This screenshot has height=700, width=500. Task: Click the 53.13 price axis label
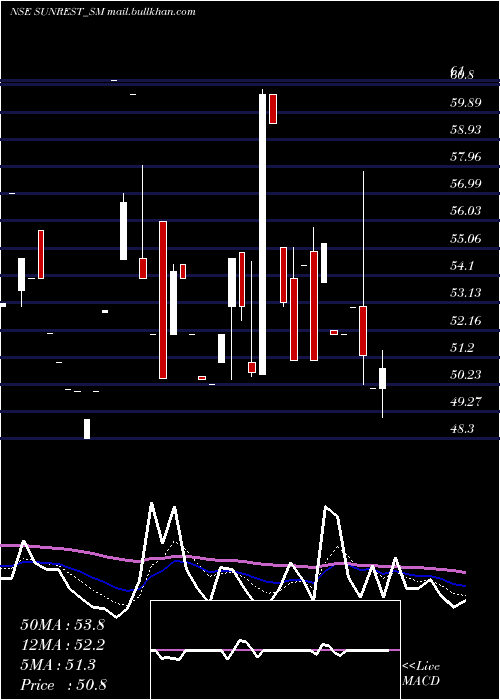(466, 293)
